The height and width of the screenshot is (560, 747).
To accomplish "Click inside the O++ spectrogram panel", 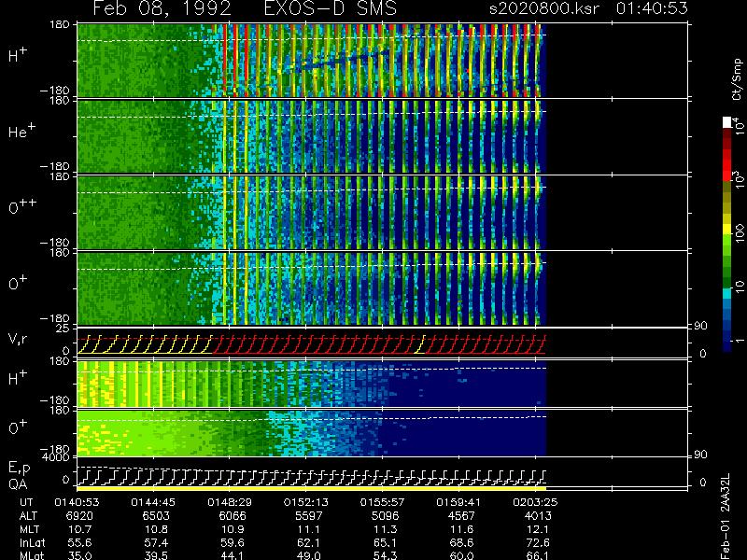I will (311, 213).
